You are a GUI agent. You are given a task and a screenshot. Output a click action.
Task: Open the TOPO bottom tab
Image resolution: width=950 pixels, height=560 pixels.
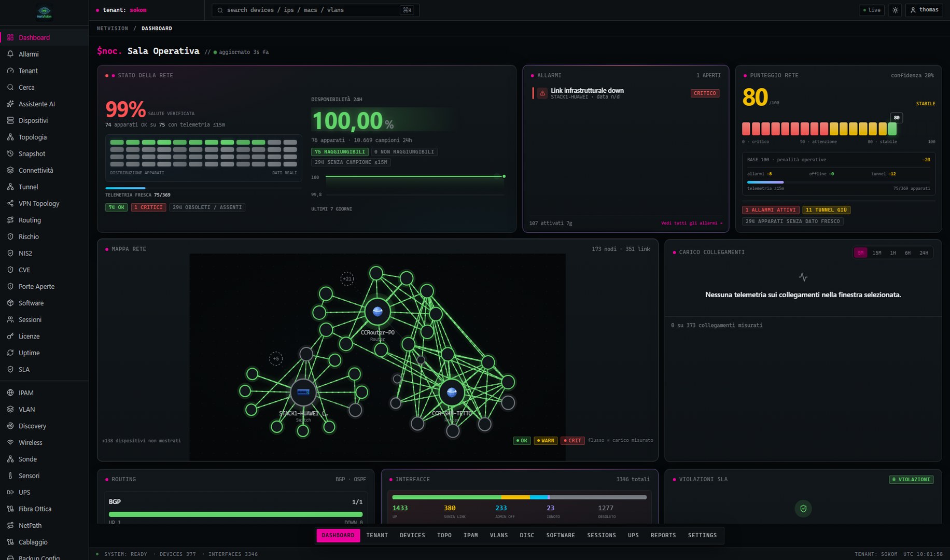(444, 535)
